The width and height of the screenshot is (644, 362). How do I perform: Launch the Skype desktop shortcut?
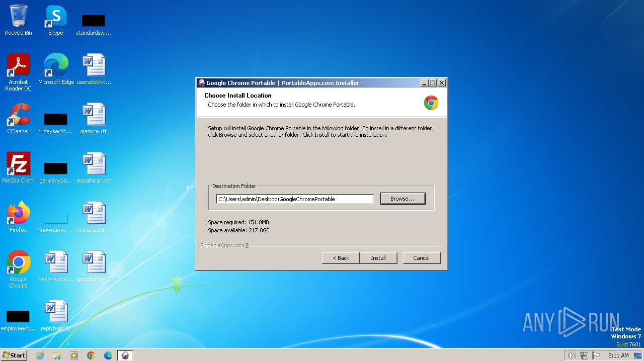click(56, 20)
